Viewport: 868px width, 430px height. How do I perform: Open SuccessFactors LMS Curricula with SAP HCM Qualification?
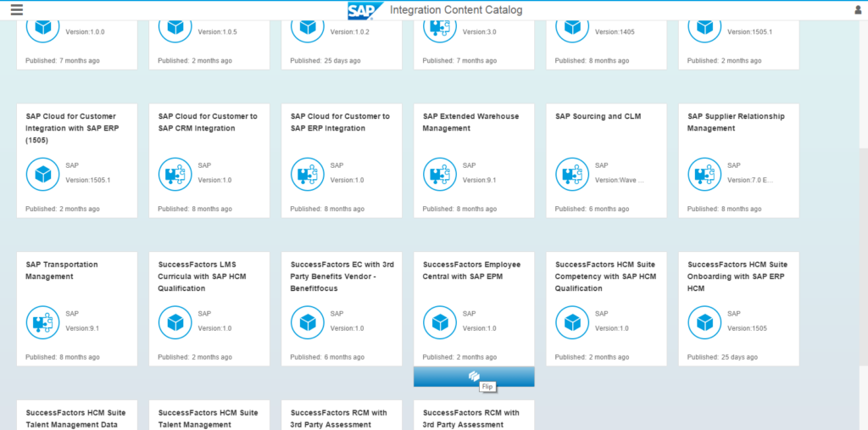(202, 276)
